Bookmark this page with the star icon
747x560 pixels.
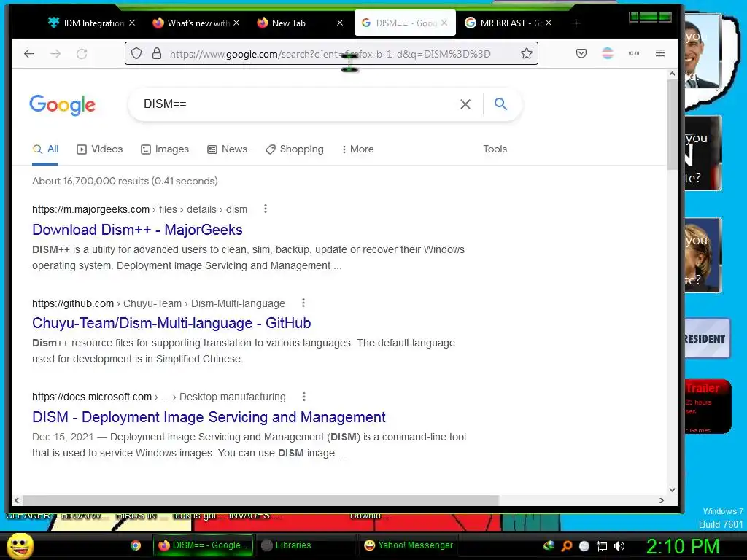(527, 53)
